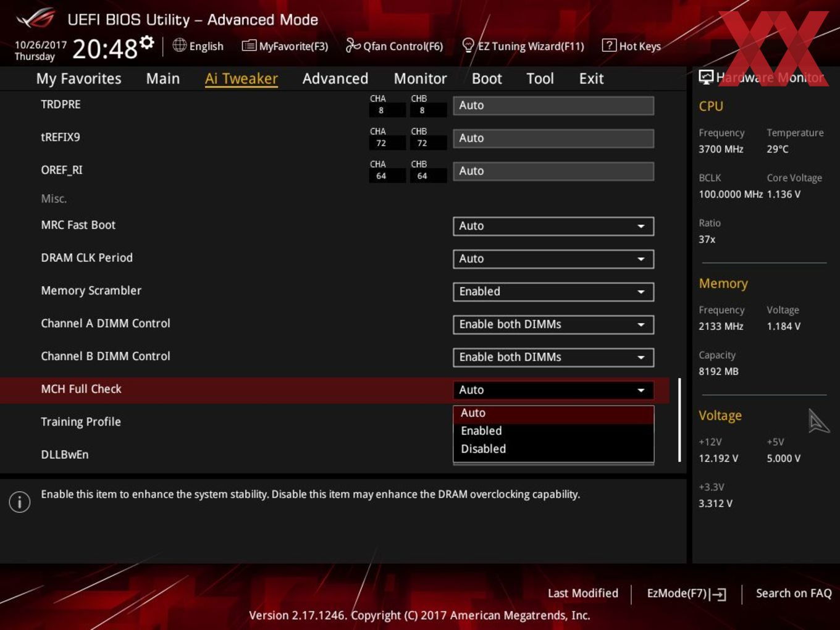This screenshot has height=630, width=840.
Task: Collapse the MCH Full Check dropdown
Action: (553, 390)
